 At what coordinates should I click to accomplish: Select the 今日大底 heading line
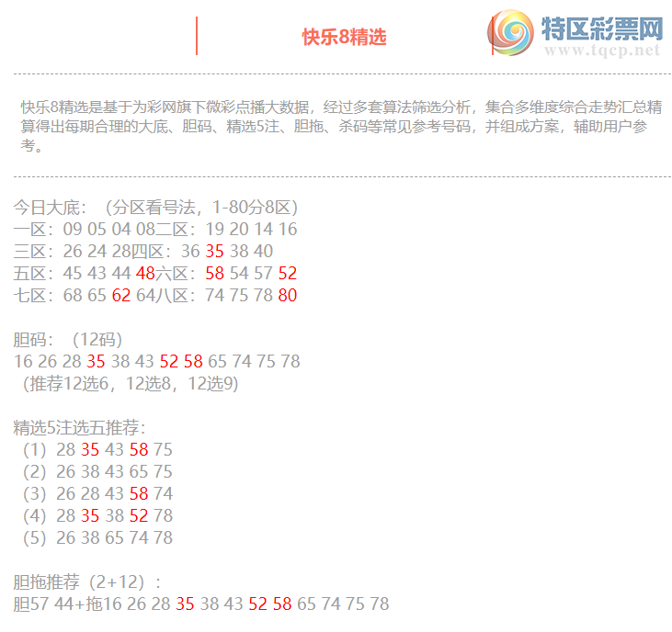(156, 207)
